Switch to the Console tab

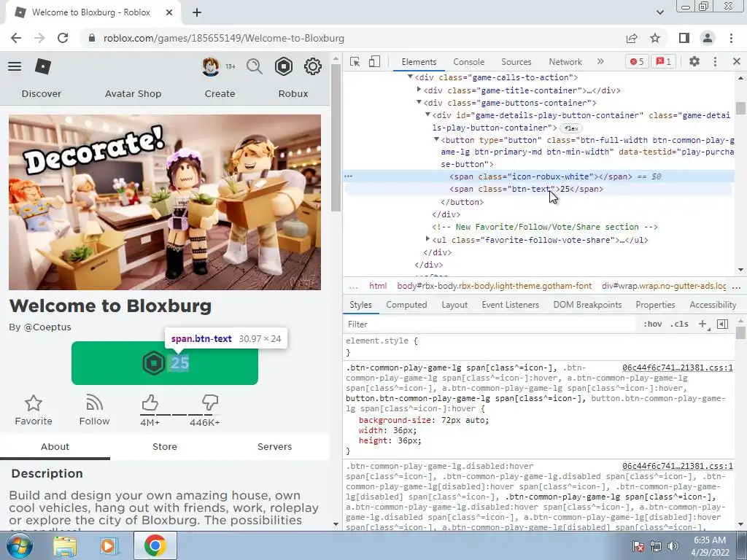(469, 62)
